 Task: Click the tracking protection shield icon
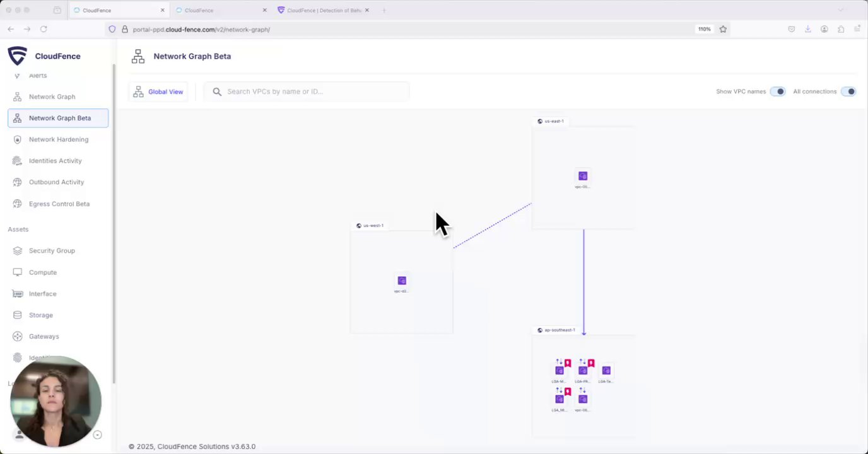112,29
